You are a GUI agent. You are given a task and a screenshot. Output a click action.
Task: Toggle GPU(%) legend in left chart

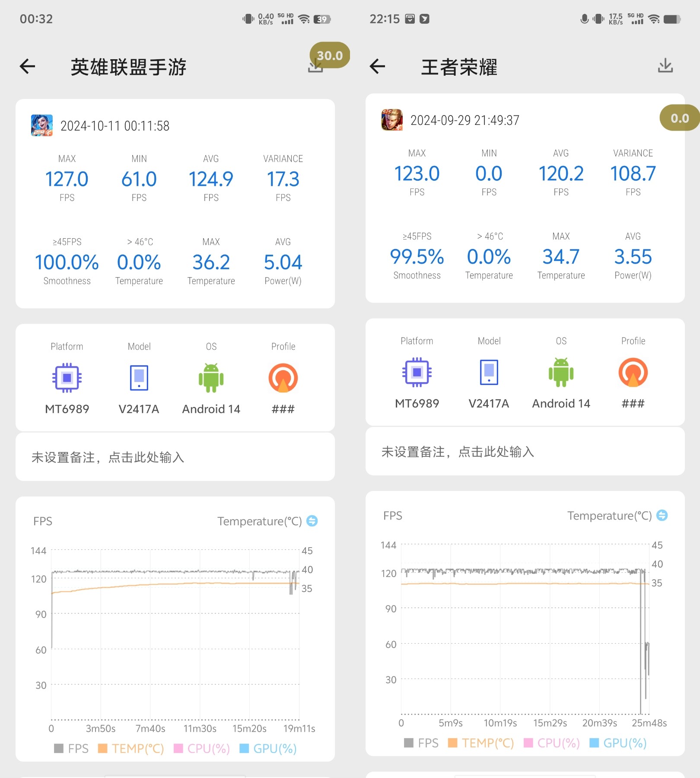[268, 749]
